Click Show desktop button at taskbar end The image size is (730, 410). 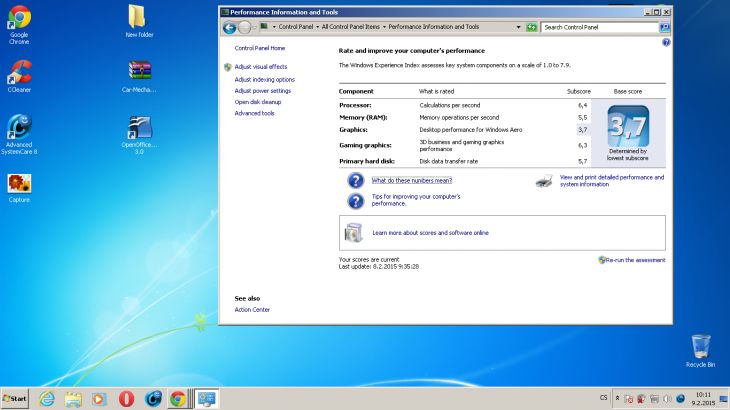coord(724,399)
